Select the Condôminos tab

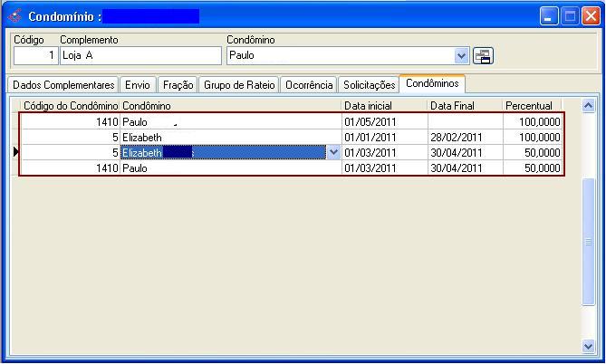(432, 84)
